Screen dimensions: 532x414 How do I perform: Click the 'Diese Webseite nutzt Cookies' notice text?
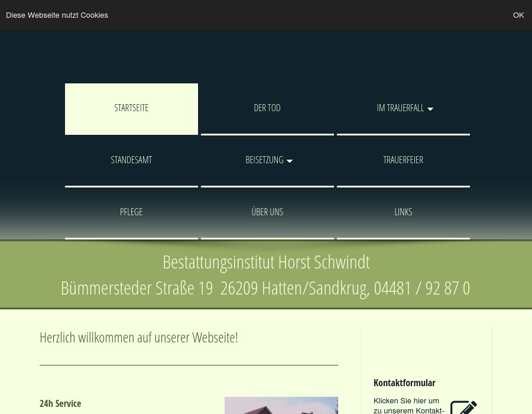click(x=57, y=15)
